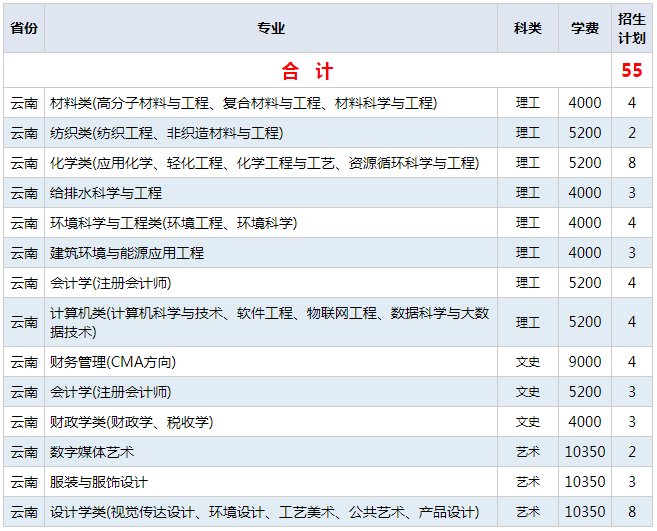The height and width of the screenshot is (531, 657).
Task: Select the 数字媒体艺术 cell
Action: coord(271,452)
